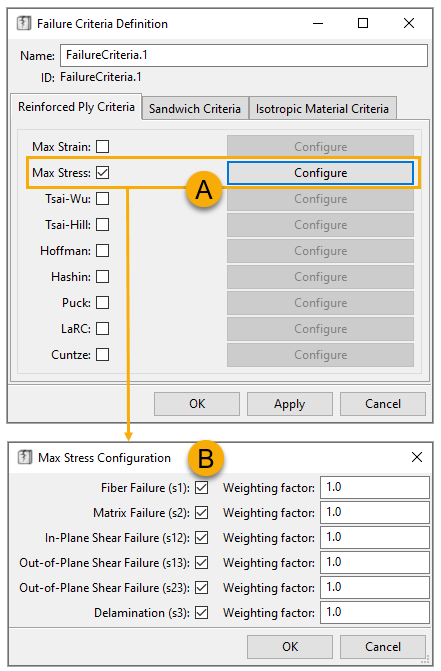
Task: Toggle Out-of-Plane Shear Failure (s13) checkbox
Action: click(x=201, y=562)
